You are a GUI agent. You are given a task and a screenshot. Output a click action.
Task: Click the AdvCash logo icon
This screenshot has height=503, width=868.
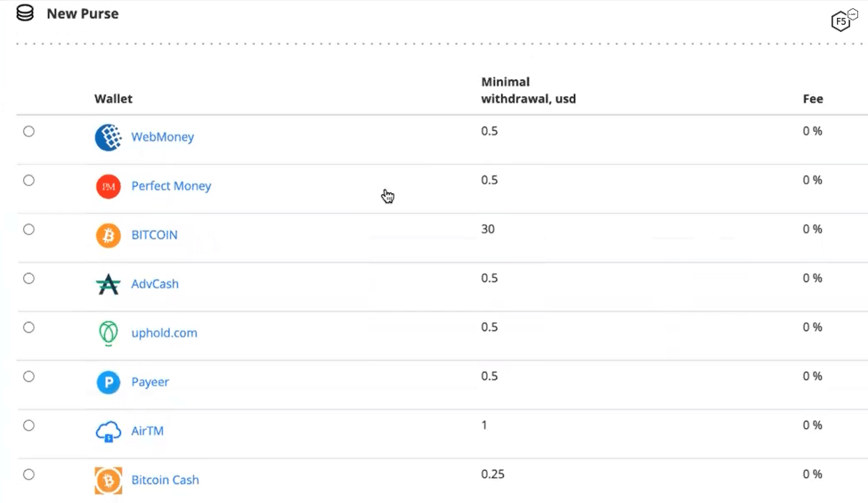108,284
